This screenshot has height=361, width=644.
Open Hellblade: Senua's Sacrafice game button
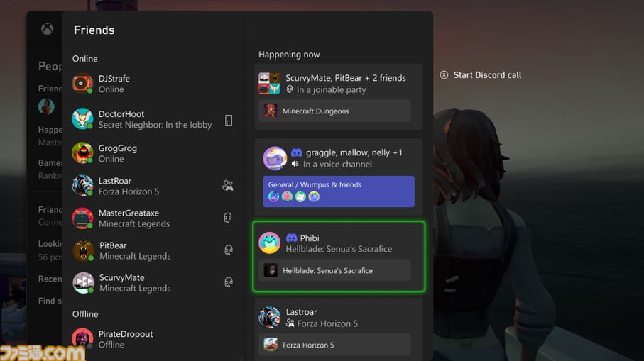334,270
